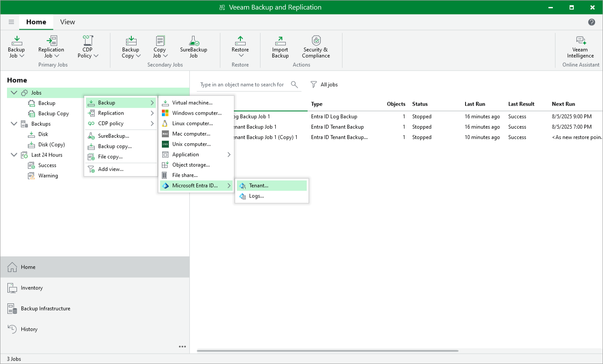
Task: Select the Entra ID Log Backup job row
Action: 400,117
